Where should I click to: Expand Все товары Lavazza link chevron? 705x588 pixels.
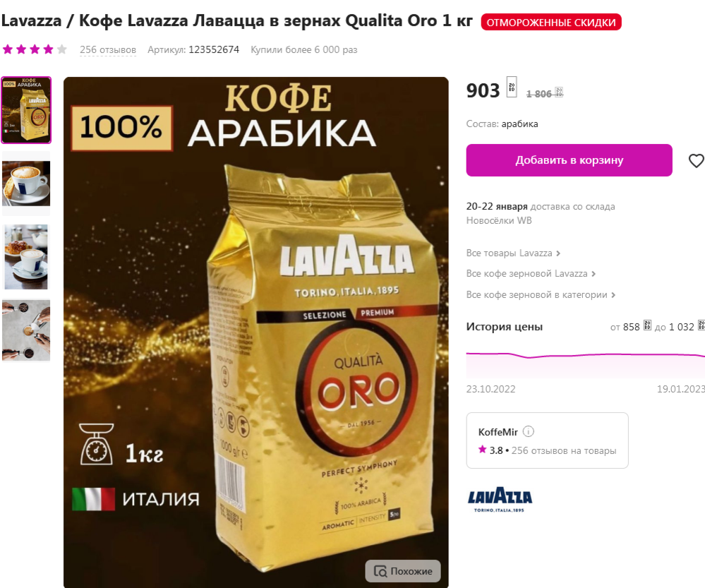point(558,253)
